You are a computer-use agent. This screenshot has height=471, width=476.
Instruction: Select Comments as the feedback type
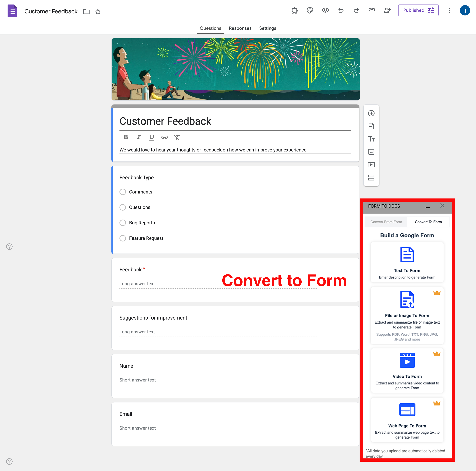click(x=123, y=192)
